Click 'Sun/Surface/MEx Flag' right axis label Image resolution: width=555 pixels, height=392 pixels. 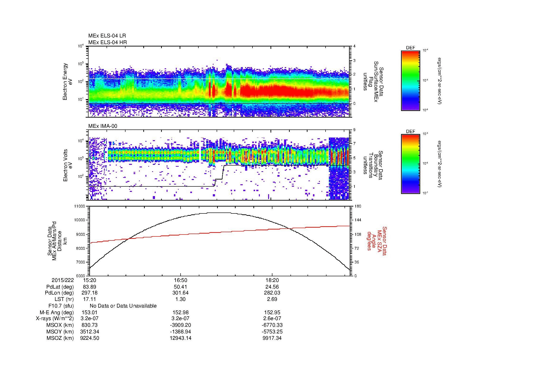373,82
